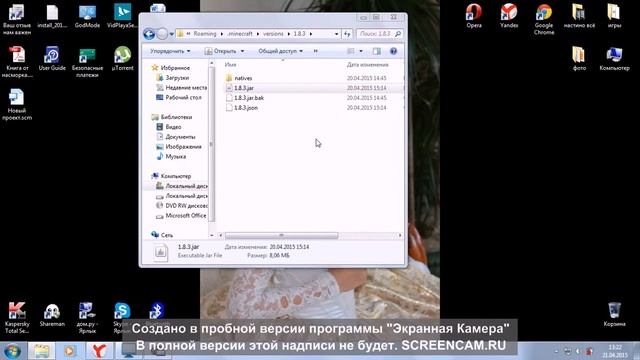Open Рабочий стол in the navigation pane

click(x=183, y=98)
